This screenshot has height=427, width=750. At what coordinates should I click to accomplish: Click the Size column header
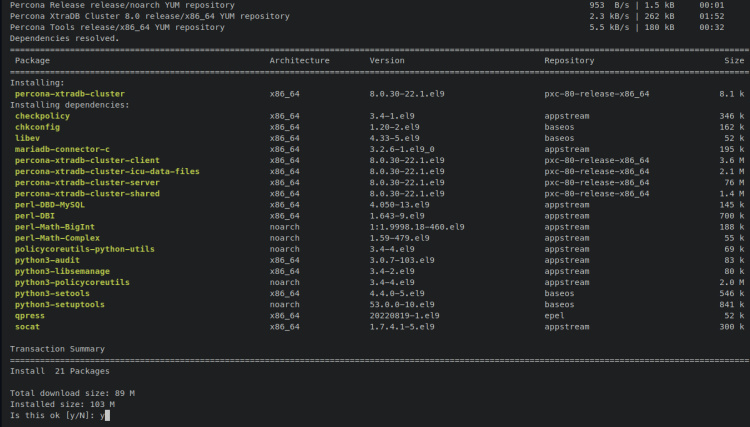click(734, 61)
